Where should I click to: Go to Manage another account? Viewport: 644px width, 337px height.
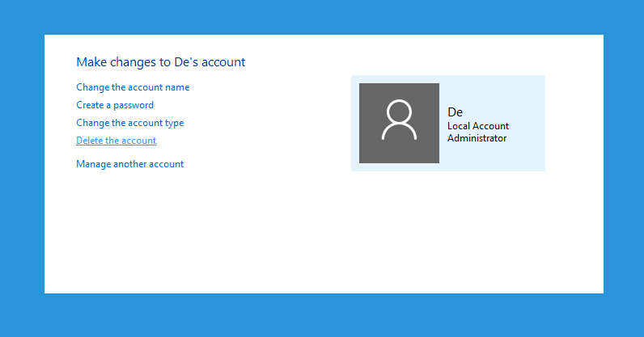coord(129,164)
